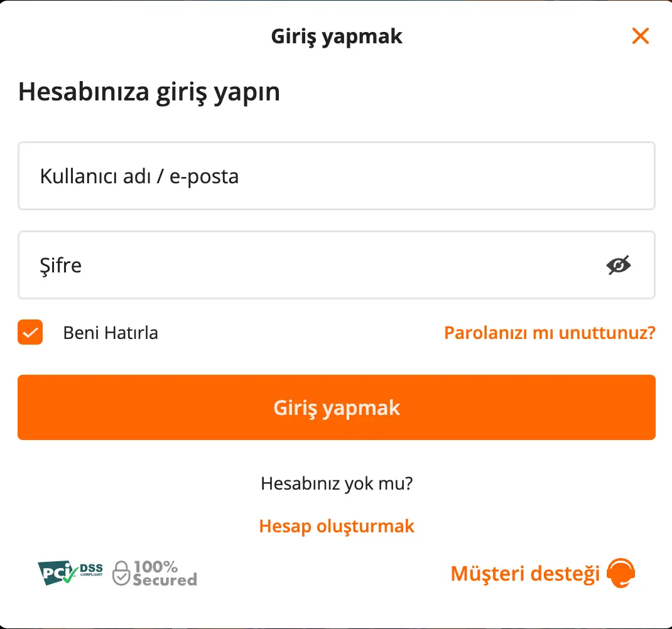Hide password characters via the crossed-eye toggle

coord(618,266)
